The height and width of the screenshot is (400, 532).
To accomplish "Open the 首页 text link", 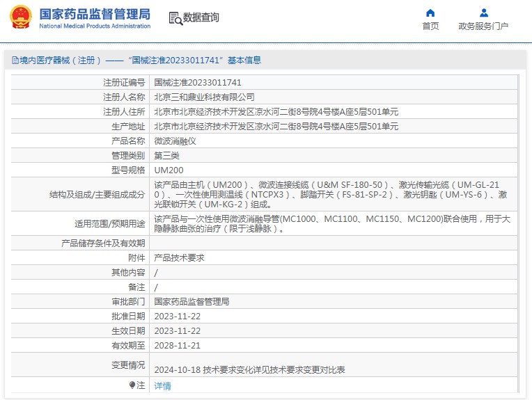I will [x=430, y=26].
